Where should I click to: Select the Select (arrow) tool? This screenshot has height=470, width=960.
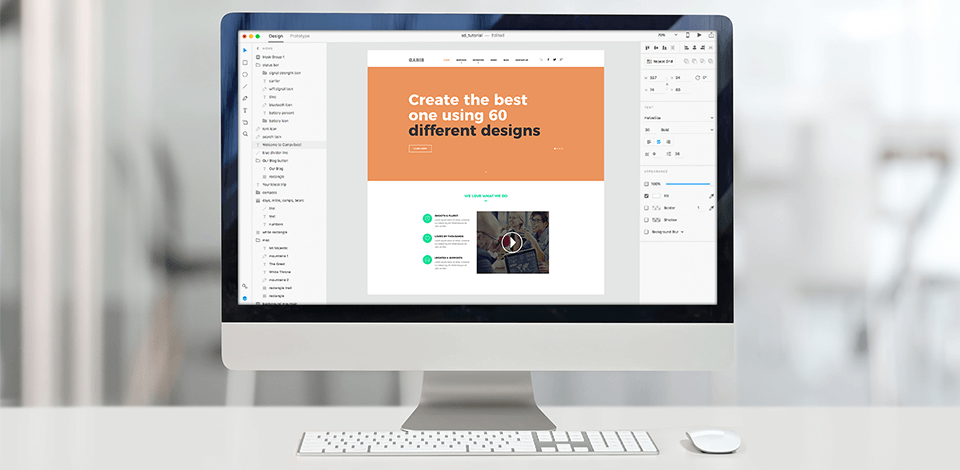(245, 50)
